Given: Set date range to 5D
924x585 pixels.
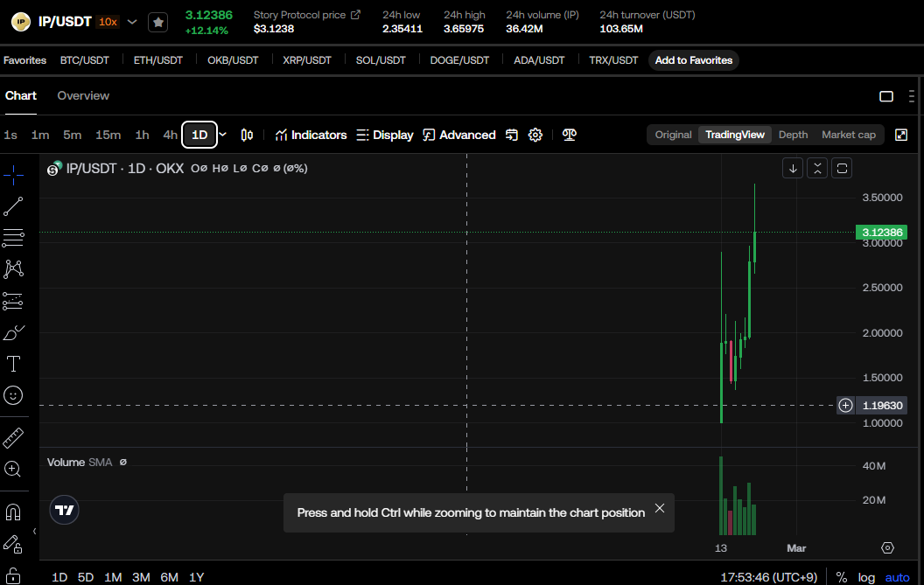Looking at the screenshot, I should click(x=86, y=577).
